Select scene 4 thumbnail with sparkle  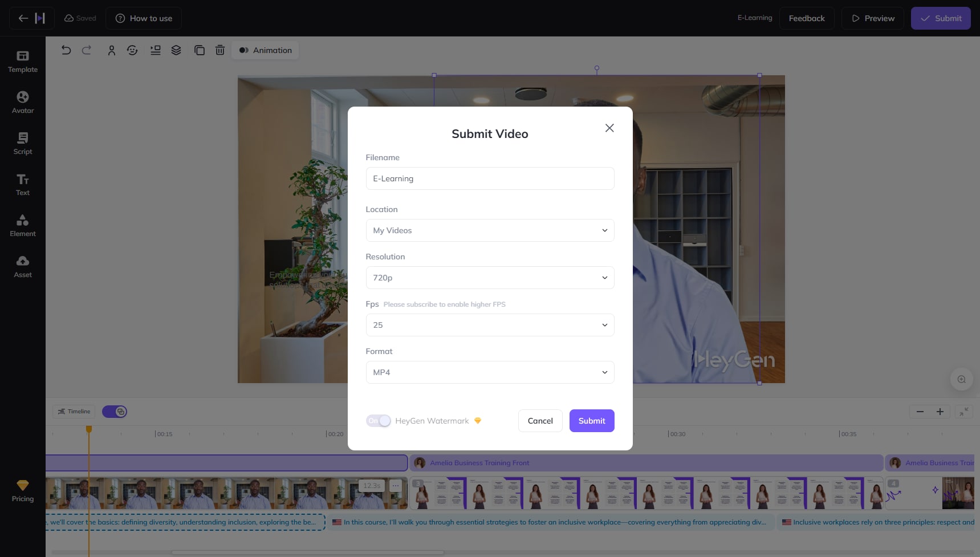pos(929,493)
